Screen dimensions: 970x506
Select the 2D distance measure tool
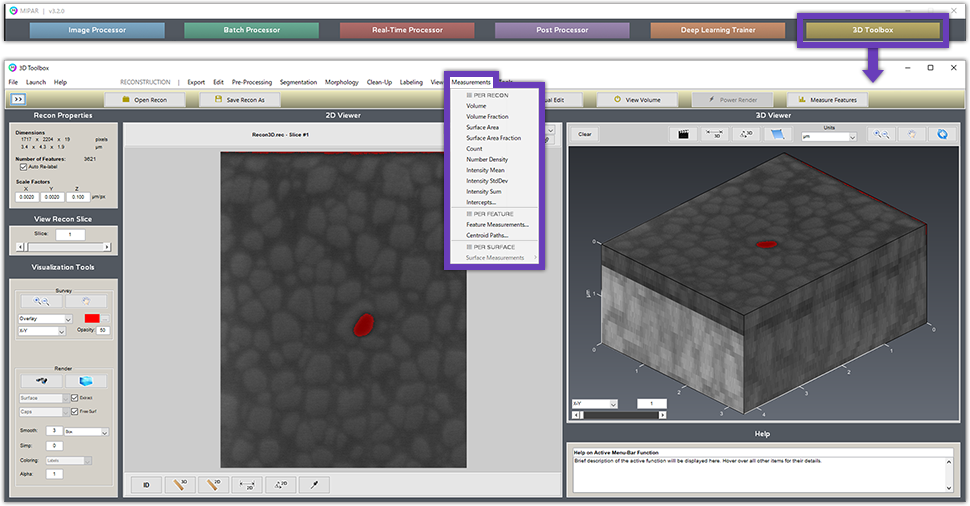tap(247, 485)
